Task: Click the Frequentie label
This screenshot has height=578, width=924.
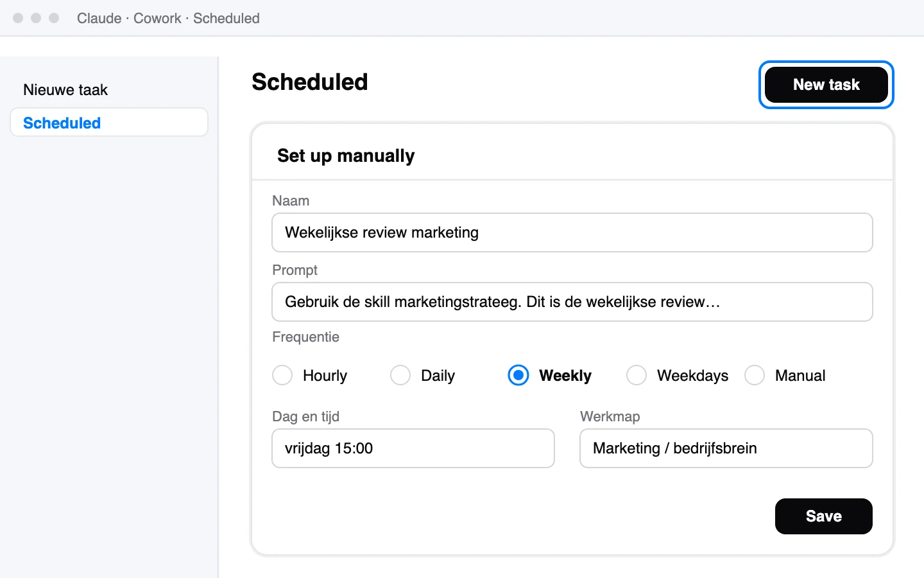Action: pyautogui.click(x=305, y=337)
